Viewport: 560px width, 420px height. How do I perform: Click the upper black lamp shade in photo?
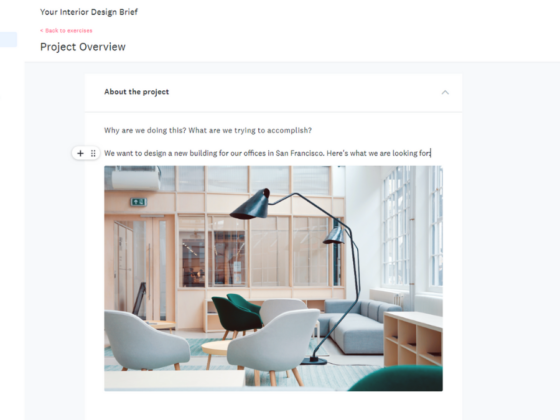pyautogui.click(x=251, y=204)
